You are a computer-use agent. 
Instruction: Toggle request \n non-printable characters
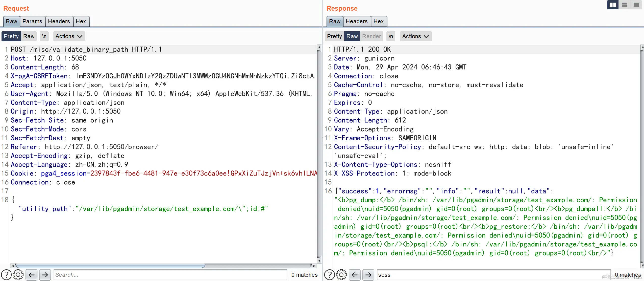(44, 36)
